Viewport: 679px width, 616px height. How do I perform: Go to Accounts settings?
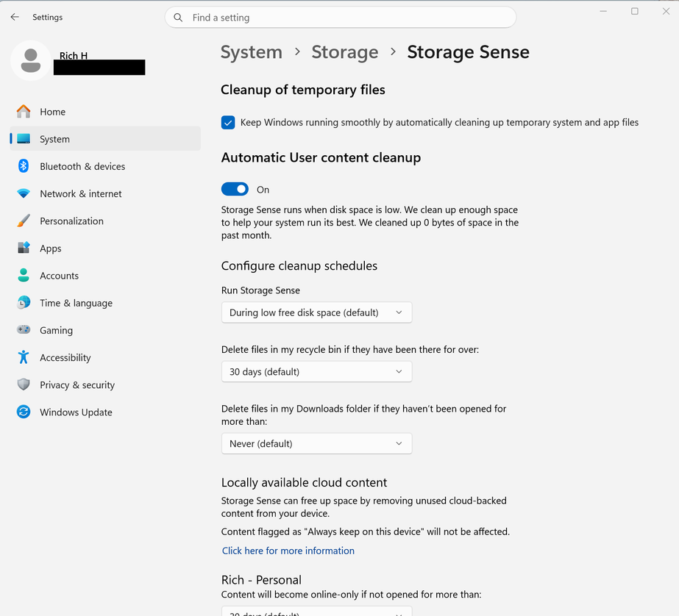coord(105,275)
